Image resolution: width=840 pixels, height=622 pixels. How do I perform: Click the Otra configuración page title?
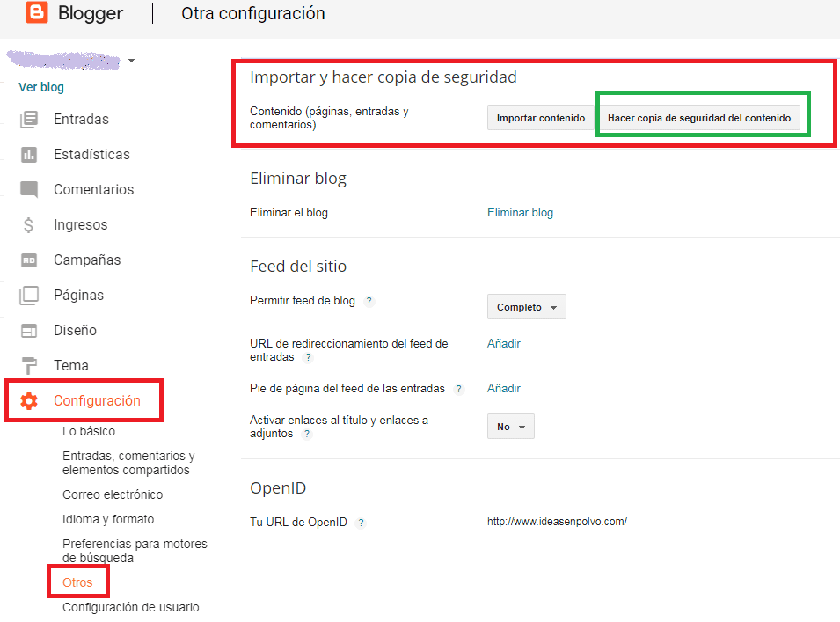tap(252, 13)
